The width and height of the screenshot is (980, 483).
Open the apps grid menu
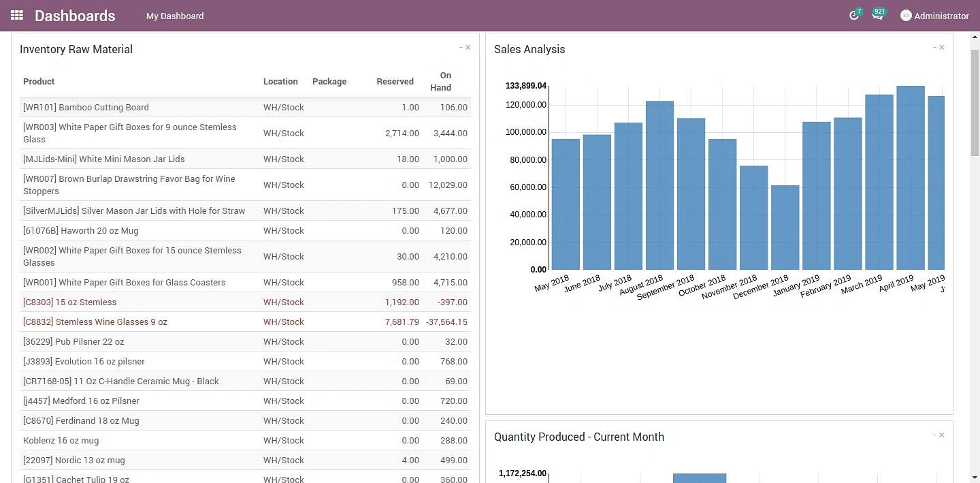tap(17, 15)
